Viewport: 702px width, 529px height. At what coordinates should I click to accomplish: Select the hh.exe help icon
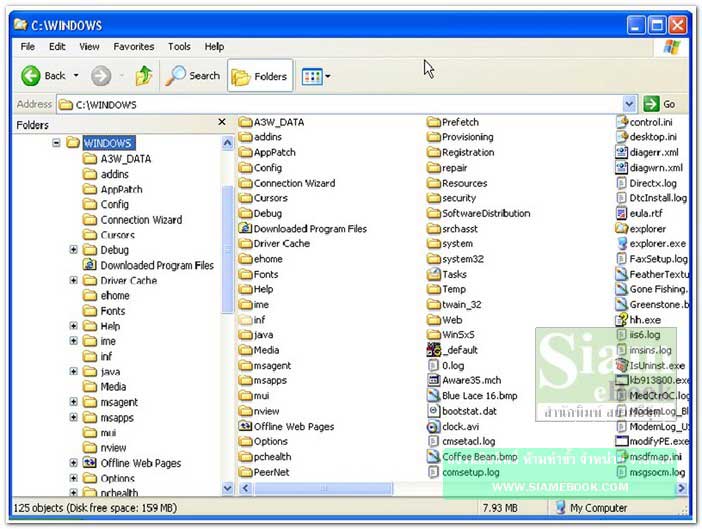(x=622, y=320)
